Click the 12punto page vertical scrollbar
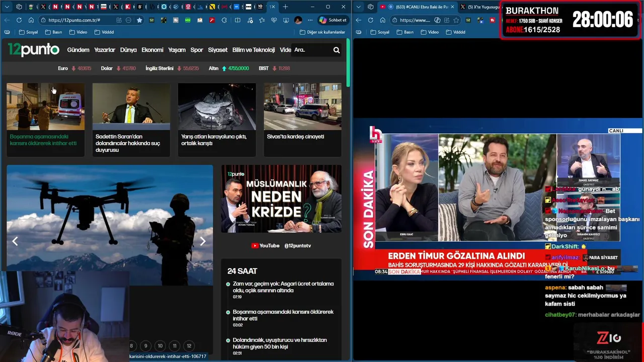 [x=348, y=63]
